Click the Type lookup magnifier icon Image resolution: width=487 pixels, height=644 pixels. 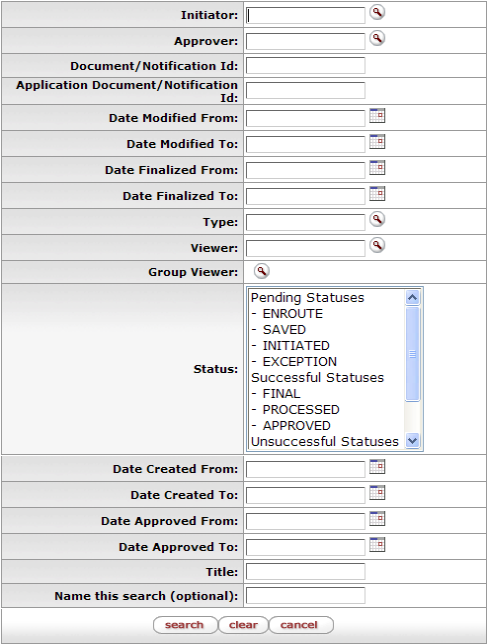pos(377,219)
